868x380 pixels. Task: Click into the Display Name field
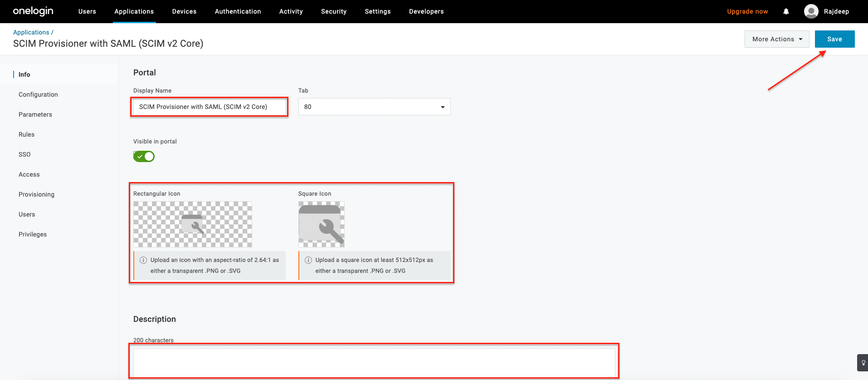click(x=209, y=107)
